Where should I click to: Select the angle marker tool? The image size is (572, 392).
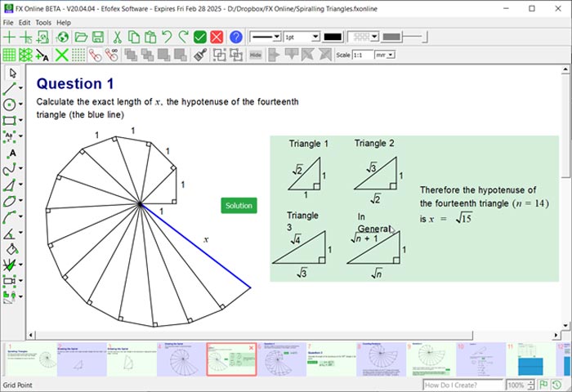click(x=10, y=233)
